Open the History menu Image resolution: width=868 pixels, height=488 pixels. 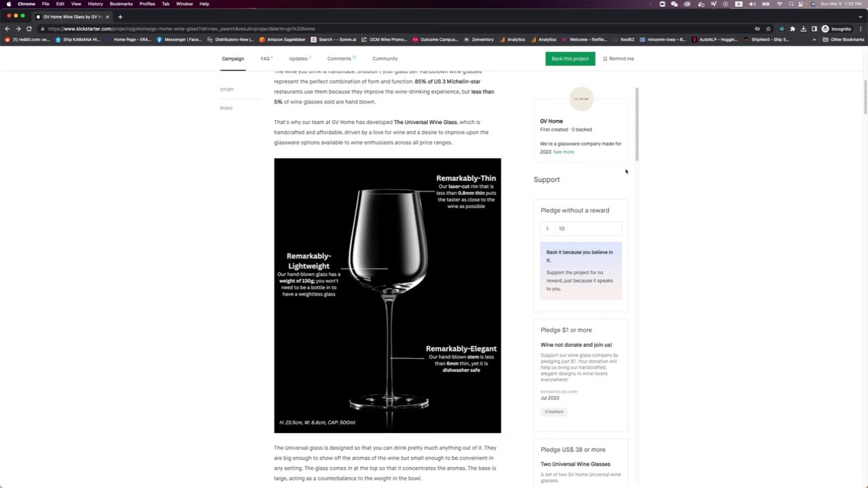point(95,4)
